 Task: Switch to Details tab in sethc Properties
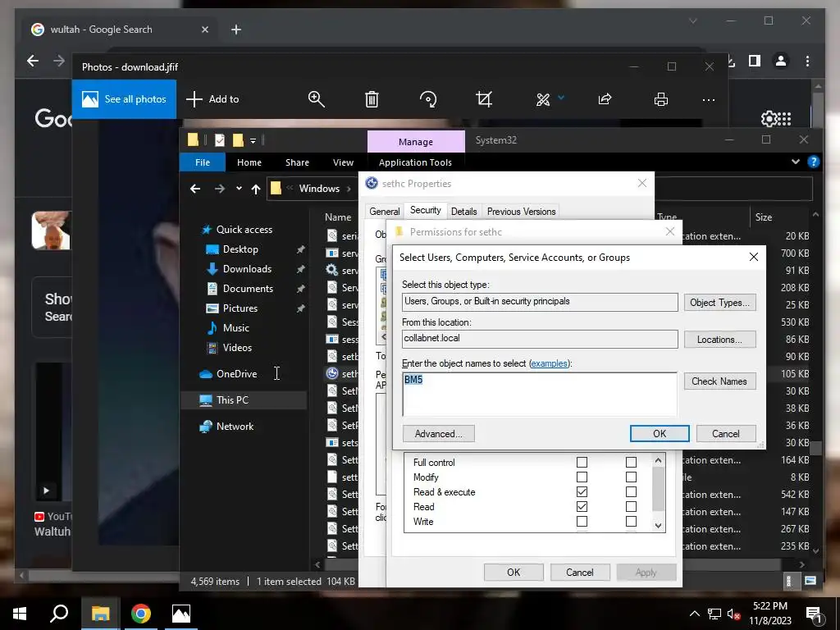[x=464, y=211]
